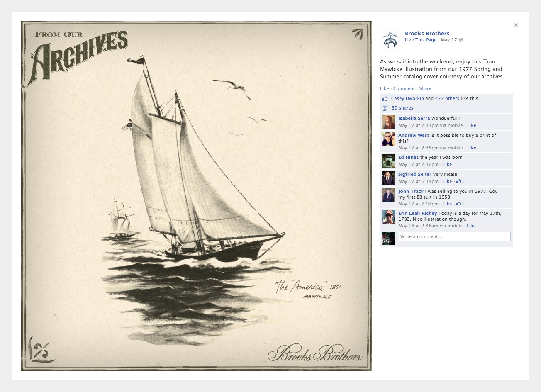541x392 pixels.
Task: Click thumbs-up icon next to Casey Dworkin
Action: tap(385, 99)
